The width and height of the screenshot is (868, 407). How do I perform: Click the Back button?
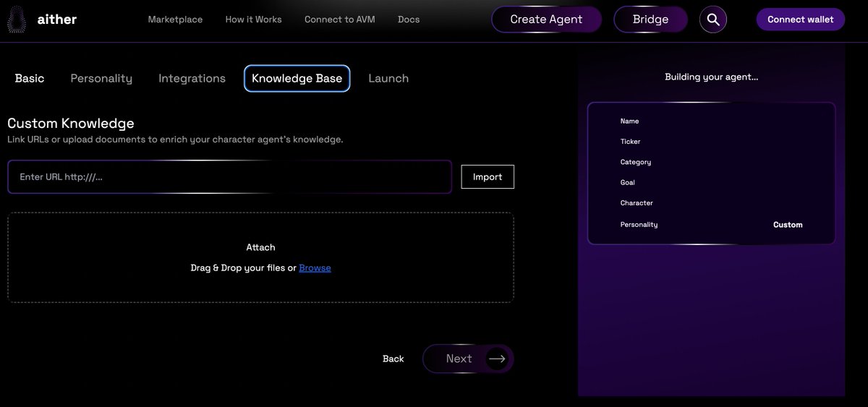point(393,359)
